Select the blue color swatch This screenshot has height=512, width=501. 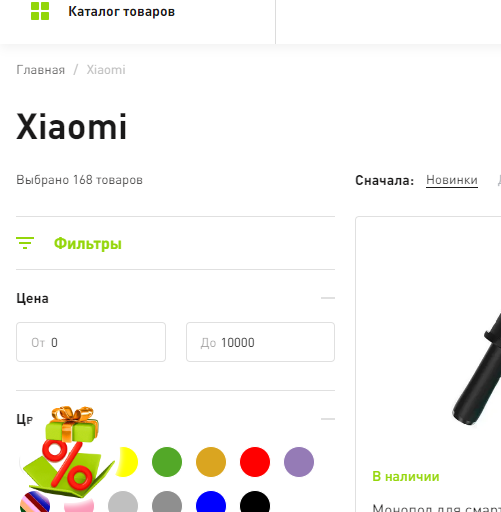pos(211,502)
